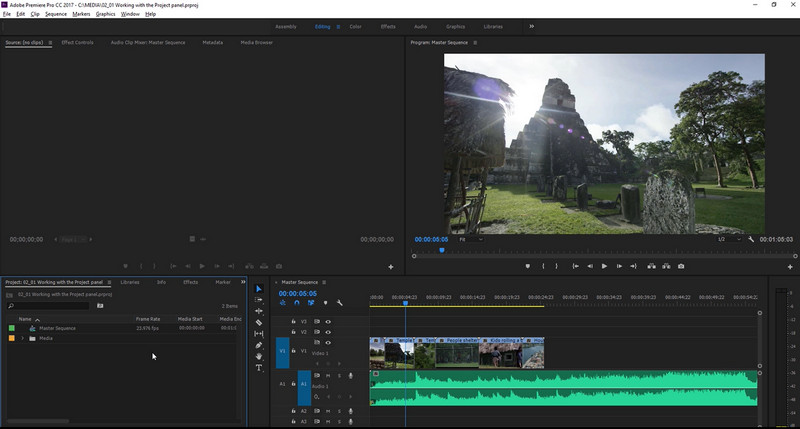800x429 pixels.
Task: Switch to the Color workspace
Action: click(x=356, y=27)
